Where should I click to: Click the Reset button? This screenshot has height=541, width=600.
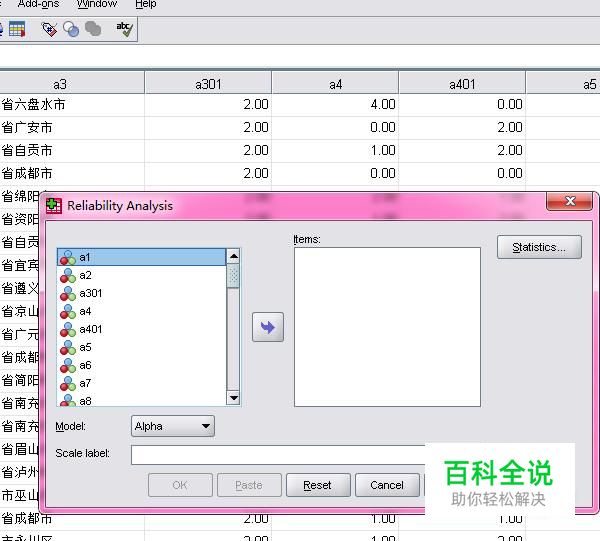click(318, 485)
